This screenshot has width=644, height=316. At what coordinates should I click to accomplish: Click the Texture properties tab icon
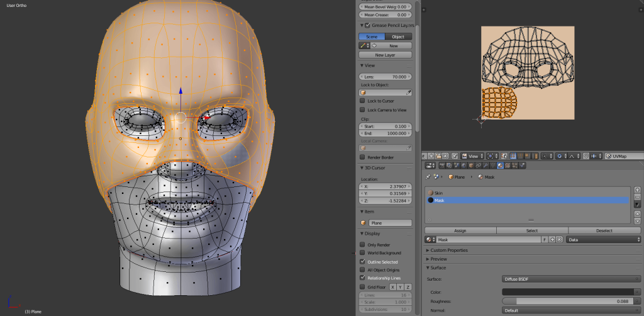point(508,166)
